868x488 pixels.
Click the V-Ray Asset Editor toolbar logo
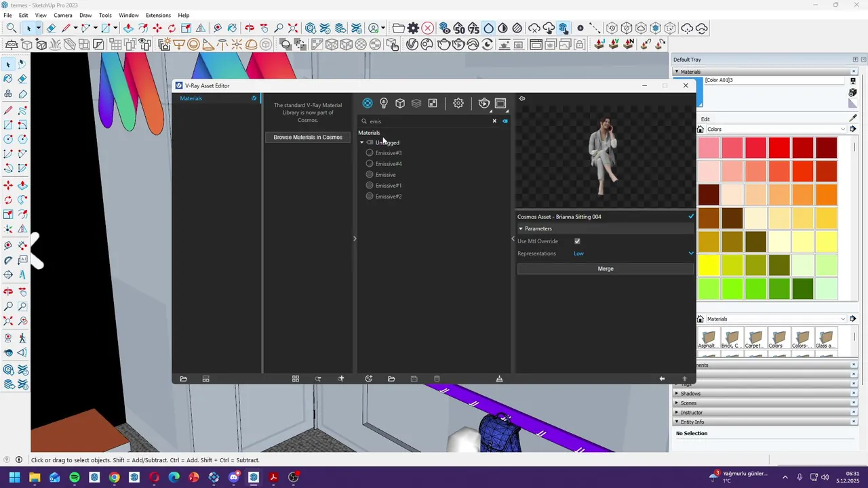pos(412,44)
